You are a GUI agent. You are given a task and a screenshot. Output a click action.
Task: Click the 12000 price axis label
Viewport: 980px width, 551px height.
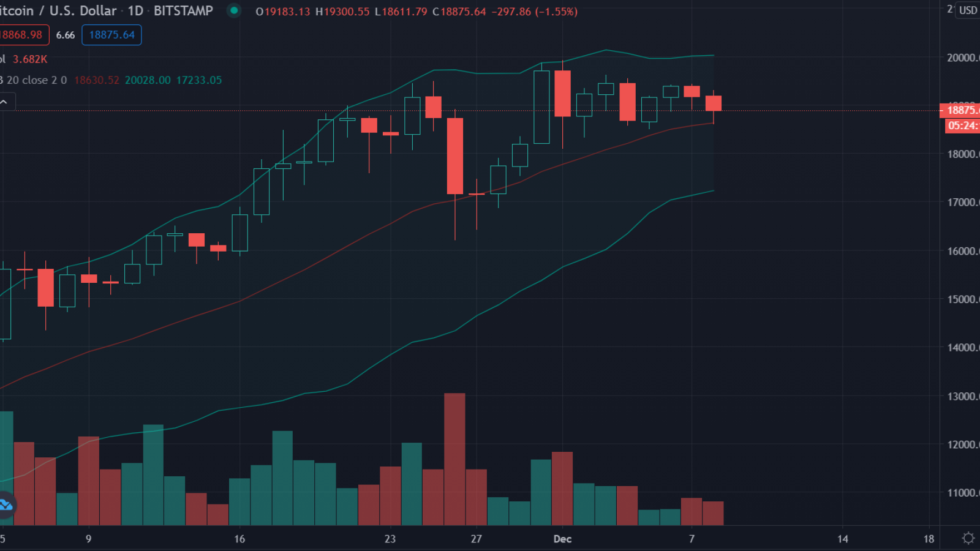point(963,444)
